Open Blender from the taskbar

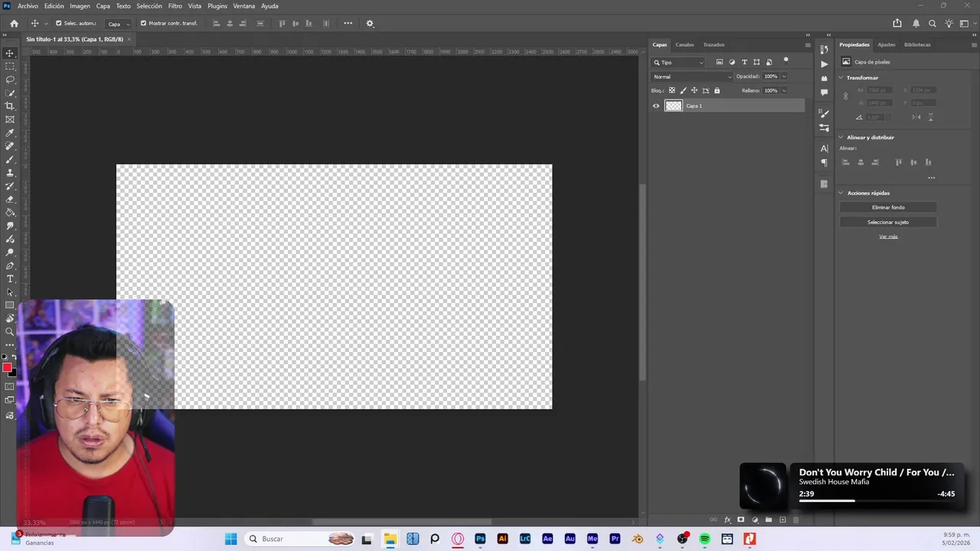point(637,539)
